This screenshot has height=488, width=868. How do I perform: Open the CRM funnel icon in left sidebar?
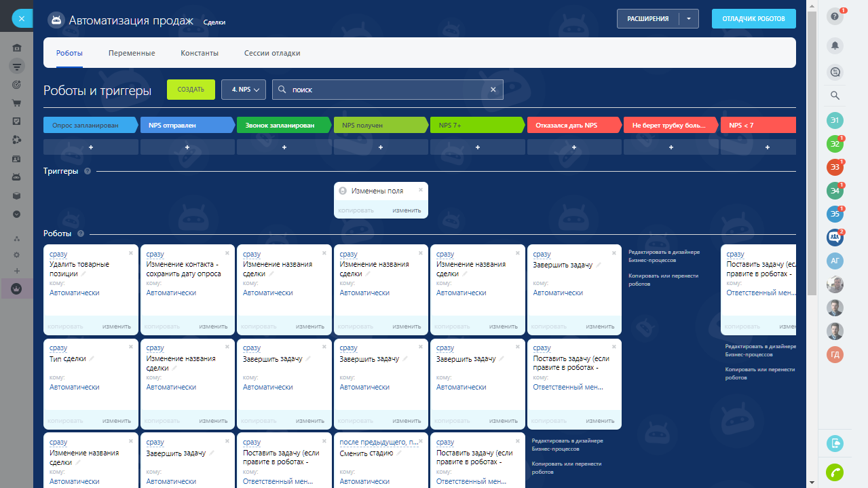[17, 67]
